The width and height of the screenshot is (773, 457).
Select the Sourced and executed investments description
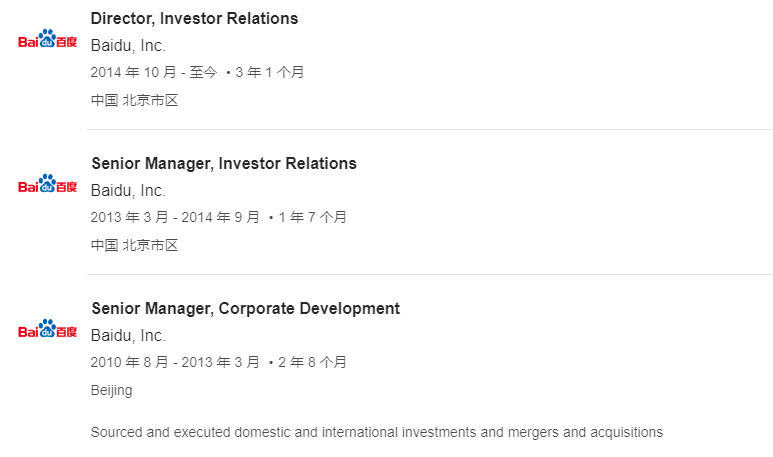click(377, 432)
